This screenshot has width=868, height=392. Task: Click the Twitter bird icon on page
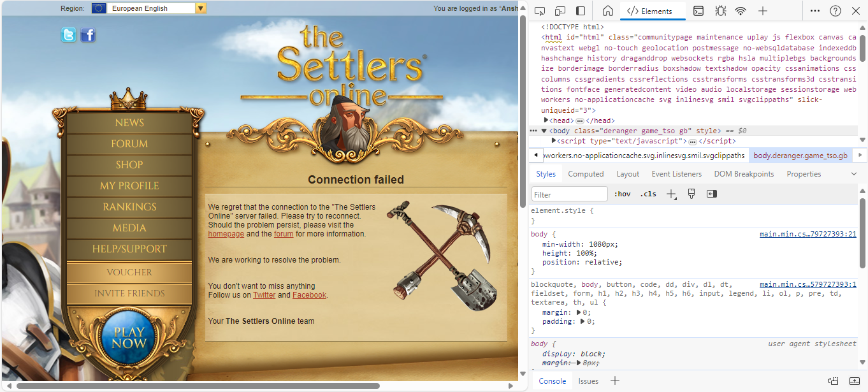[68, 35]
